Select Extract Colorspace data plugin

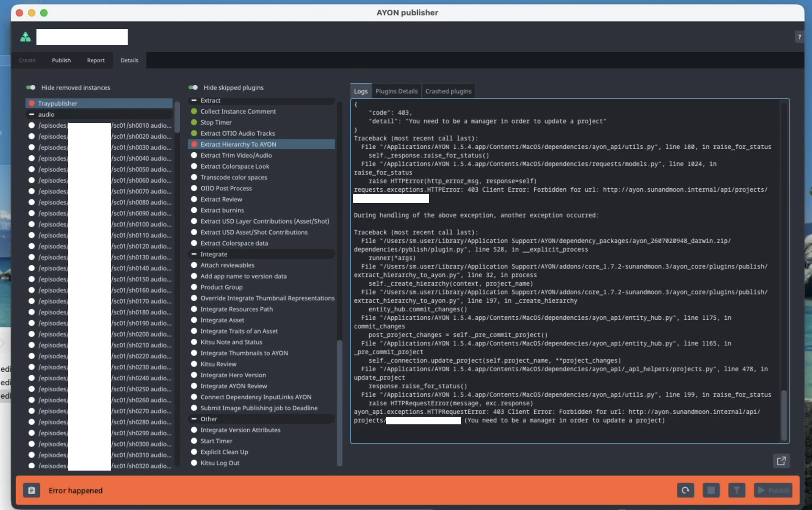coord(261,243)
